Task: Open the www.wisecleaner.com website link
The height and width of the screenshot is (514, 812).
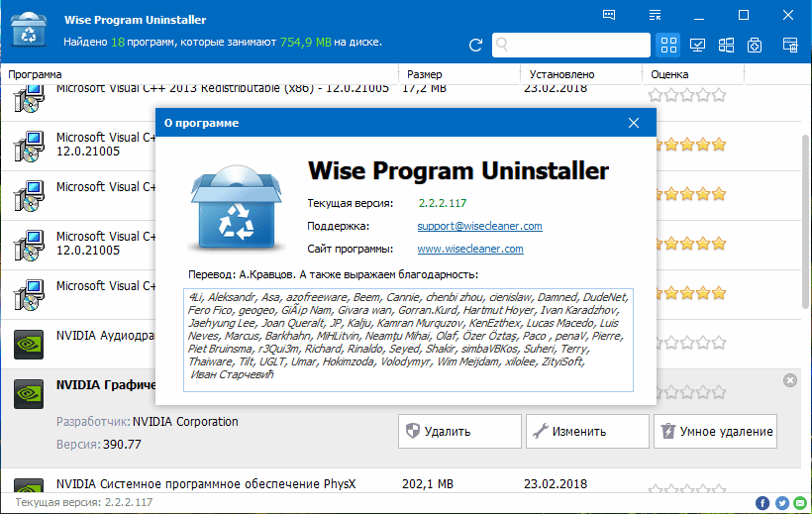Action: click(470, 249)
